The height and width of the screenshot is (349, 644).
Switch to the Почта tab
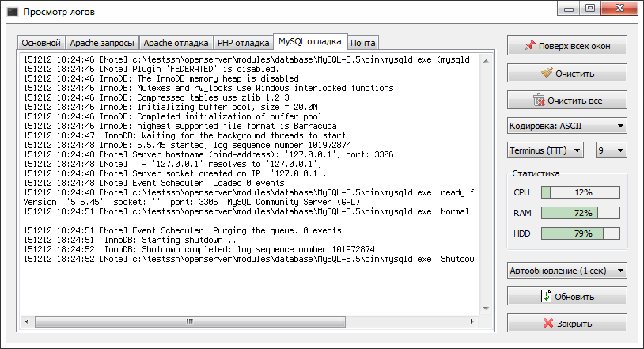click(363, 43)
